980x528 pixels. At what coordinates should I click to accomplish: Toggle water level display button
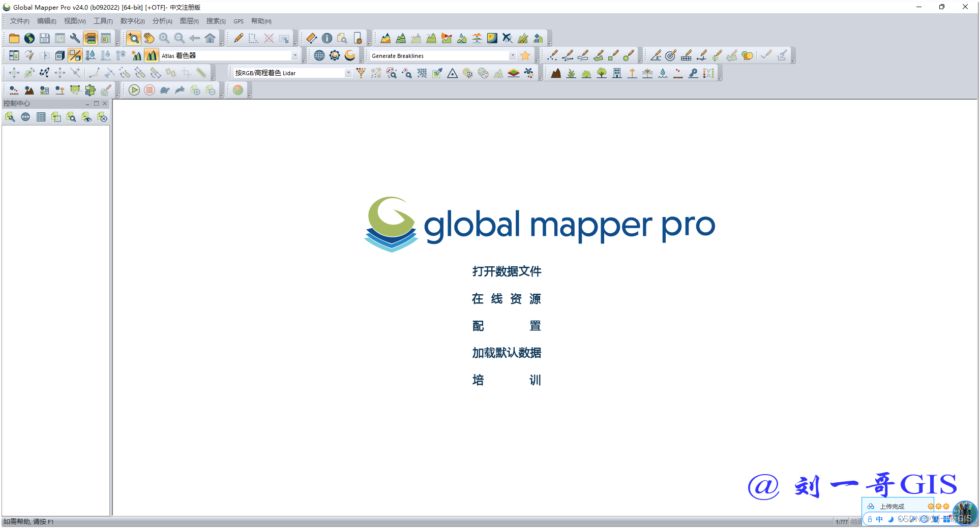pyautogui.click(x=91, y=55)
